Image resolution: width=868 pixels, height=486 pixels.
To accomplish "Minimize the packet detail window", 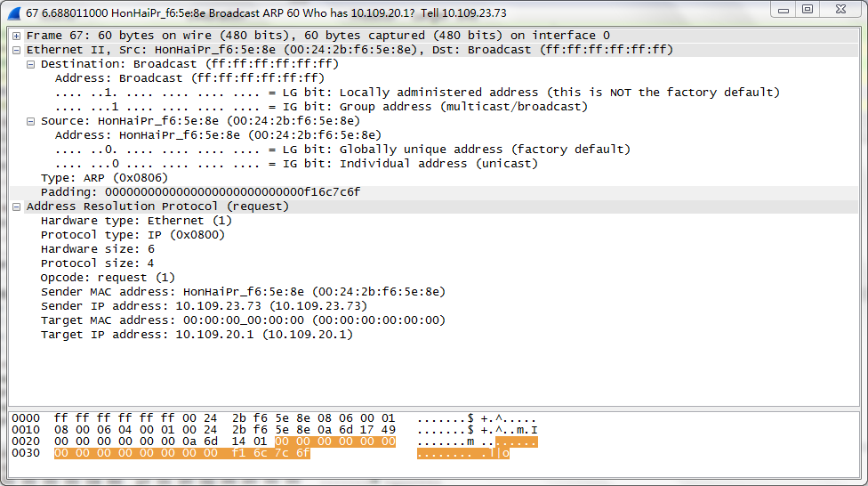I will coord(784,10).
